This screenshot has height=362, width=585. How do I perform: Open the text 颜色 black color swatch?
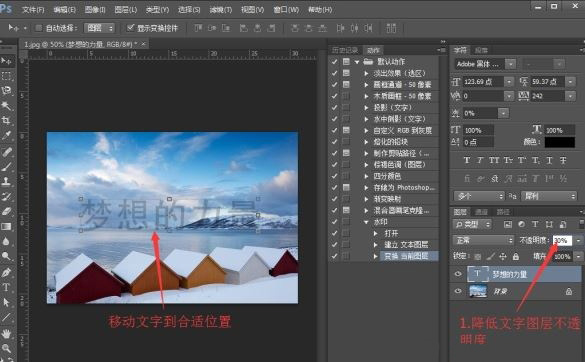coord(559,142)
